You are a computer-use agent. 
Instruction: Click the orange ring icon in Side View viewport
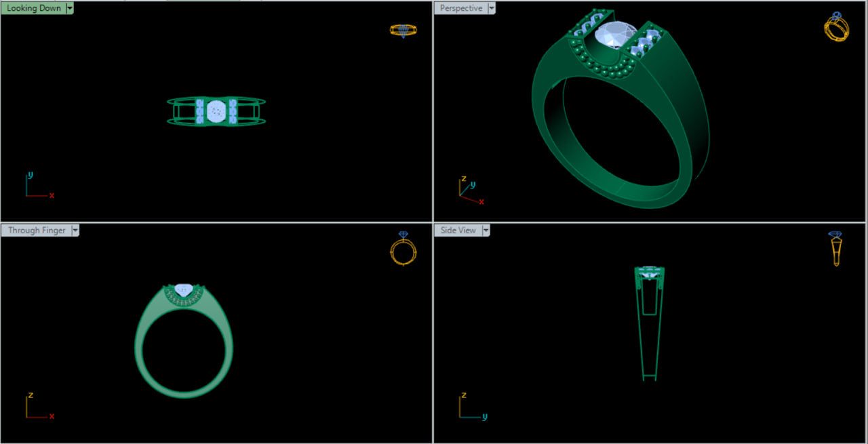835,248
